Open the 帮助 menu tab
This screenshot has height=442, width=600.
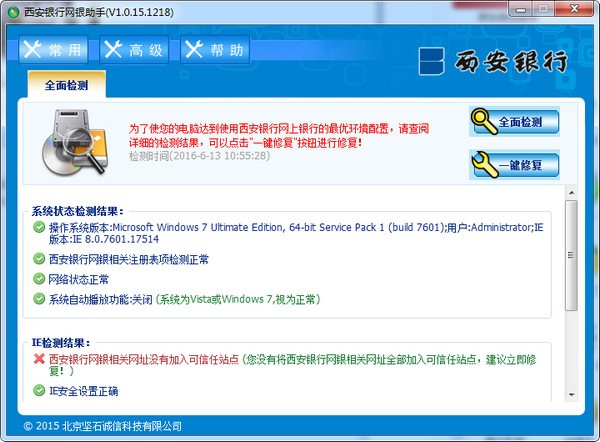coord(215,49)
